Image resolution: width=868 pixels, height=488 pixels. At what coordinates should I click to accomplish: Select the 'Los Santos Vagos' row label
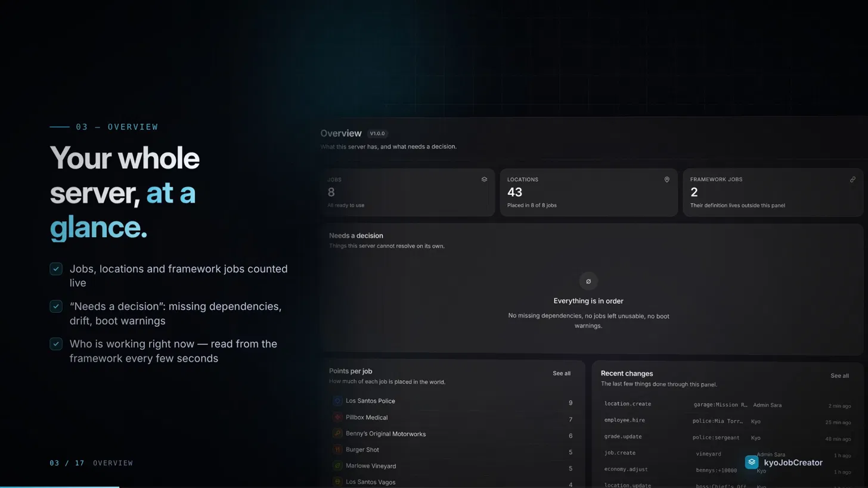click(x=370, y=482)
